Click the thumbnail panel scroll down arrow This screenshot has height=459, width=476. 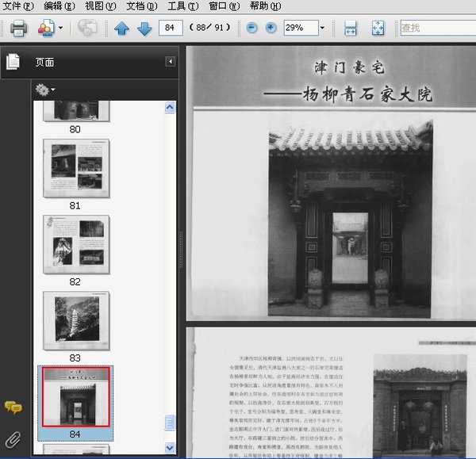point(169,452)
